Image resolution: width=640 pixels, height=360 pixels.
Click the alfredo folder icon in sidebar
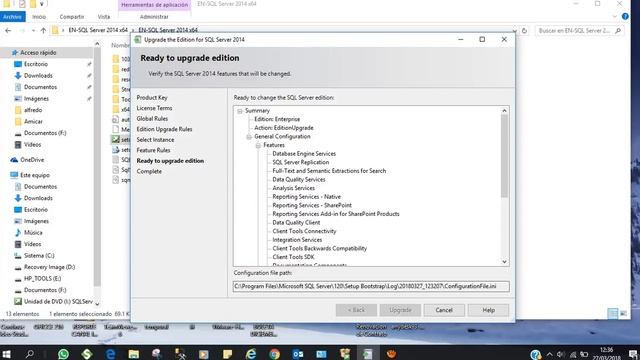18,110
